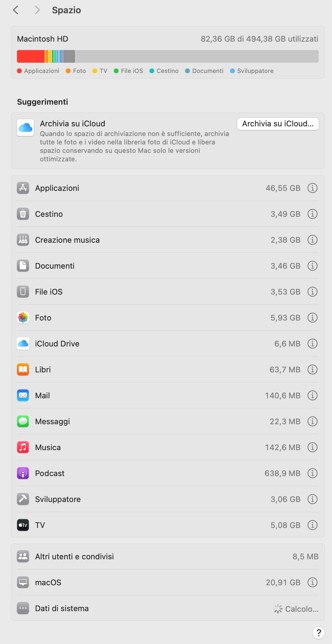
Task: Click the forward navigation chevron
Action: point(37,10)
